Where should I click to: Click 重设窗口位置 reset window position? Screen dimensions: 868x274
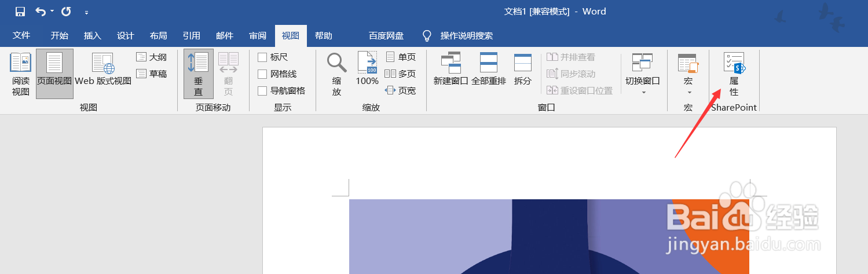click(x=580, y=90)
